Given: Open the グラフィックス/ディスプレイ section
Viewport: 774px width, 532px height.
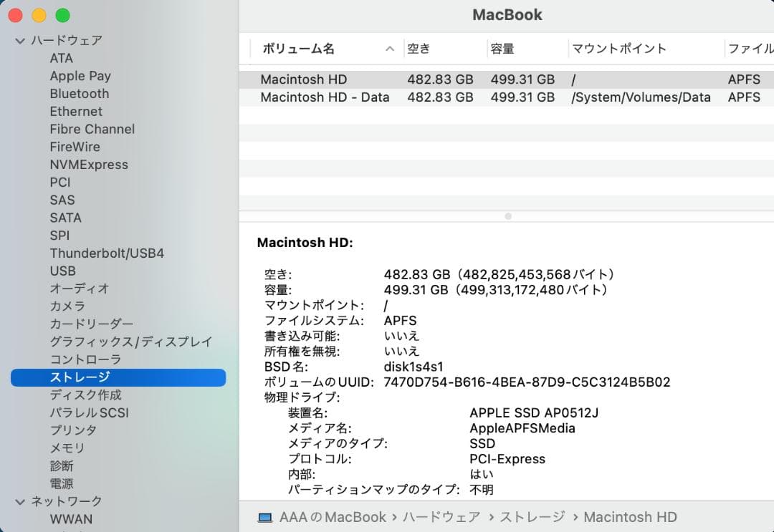Looking at the screenshot, I should click(129, 342).
